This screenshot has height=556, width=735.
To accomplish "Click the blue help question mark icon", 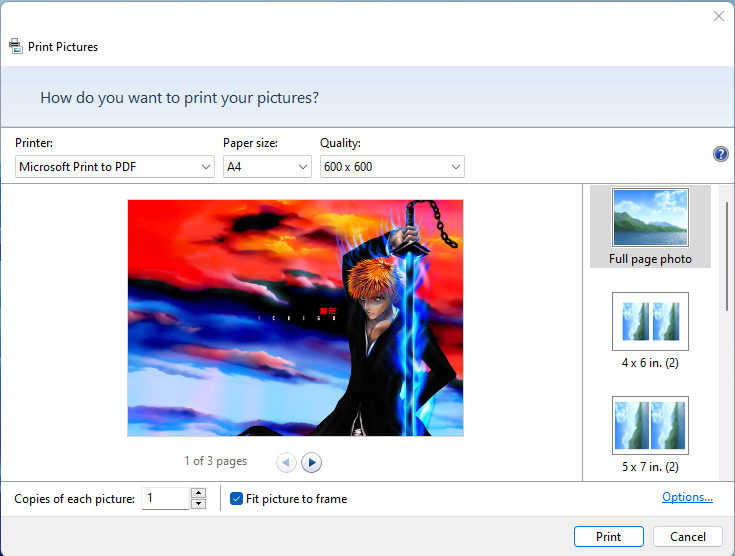I will tap(720, 154).
